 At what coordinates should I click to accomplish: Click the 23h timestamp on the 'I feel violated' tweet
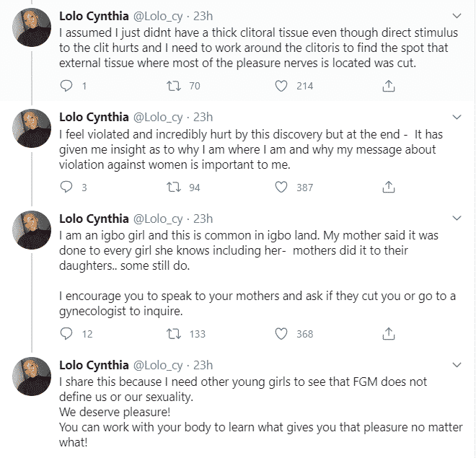click(203, 117)
